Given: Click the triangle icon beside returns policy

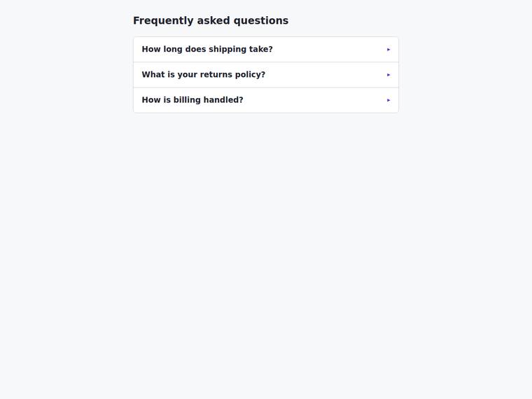Looking at the screenshot, I should point(388,75).
